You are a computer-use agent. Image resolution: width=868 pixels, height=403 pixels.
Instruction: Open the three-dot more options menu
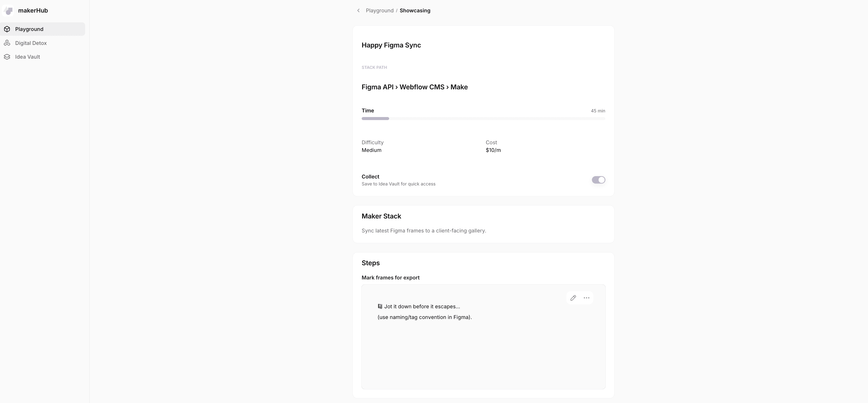point(586,298)
